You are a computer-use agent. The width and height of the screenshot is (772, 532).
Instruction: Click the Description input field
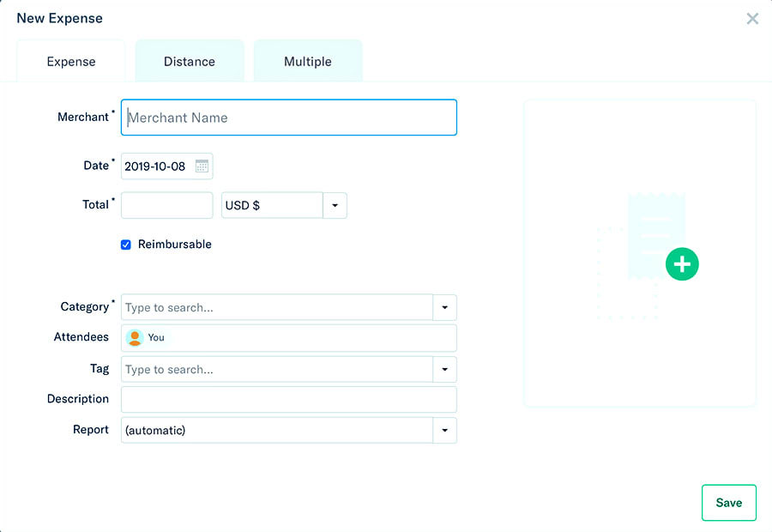(289, 400)
